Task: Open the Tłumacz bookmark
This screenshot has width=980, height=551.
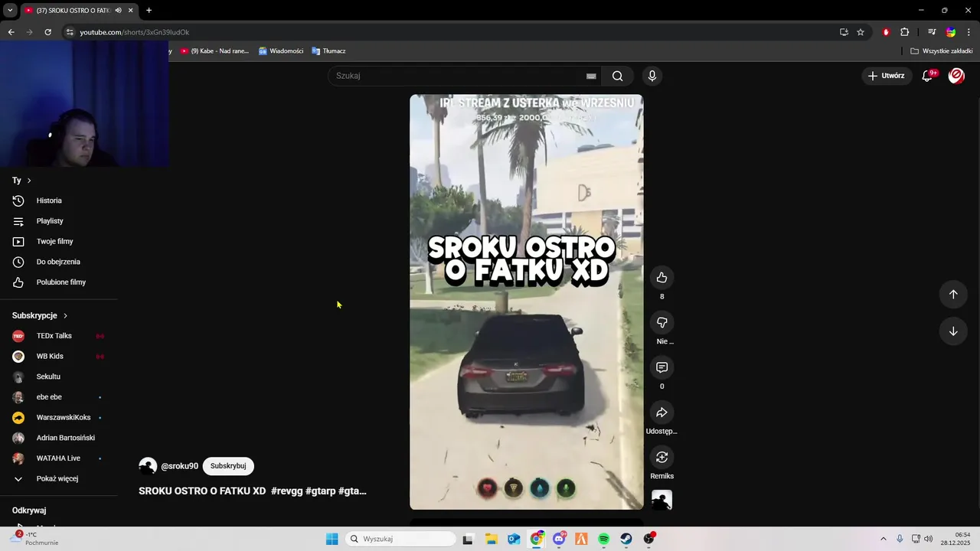Action: click(328, 51)
